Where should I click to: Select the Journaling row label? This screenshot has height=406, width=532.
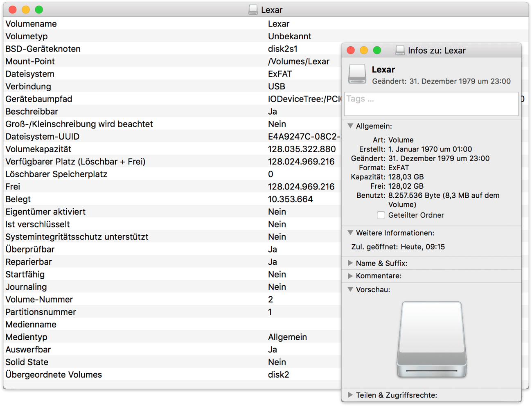point(26,287)
